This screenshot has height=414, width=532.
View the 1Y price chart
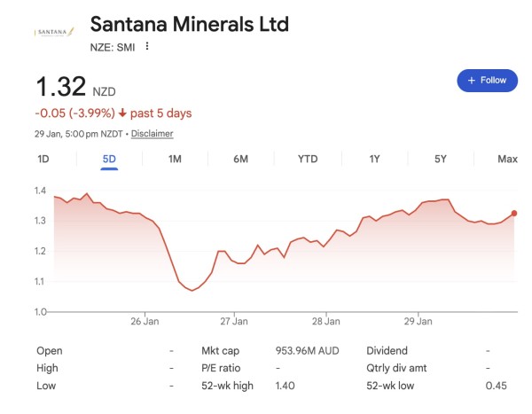[375, 160]
